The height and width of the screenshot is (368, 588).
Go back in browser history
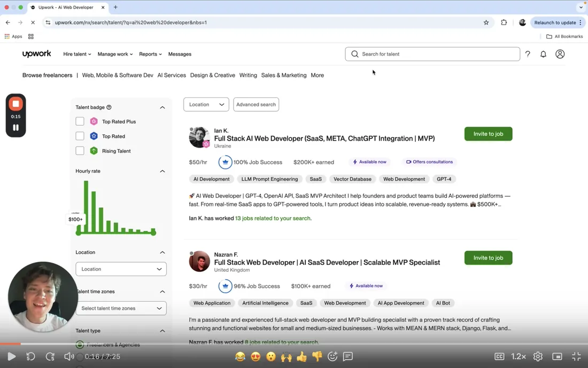[8, 22]
